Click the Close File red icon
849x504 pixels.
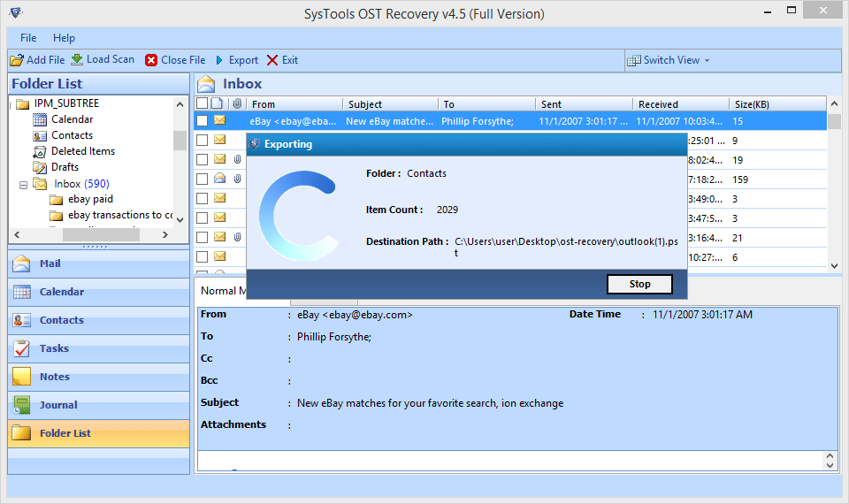tap(151, 60)
